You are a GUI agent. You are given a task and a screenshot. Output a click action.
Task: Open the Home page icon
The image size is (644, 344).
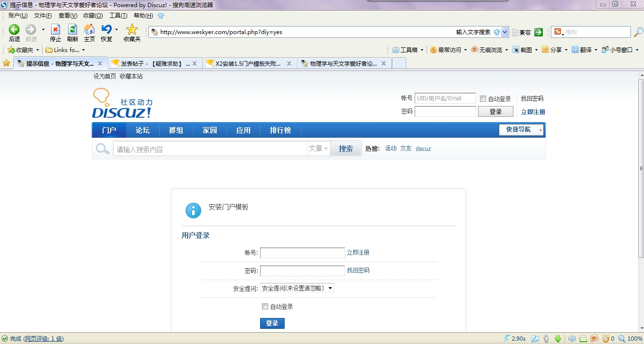pos(89,29)
